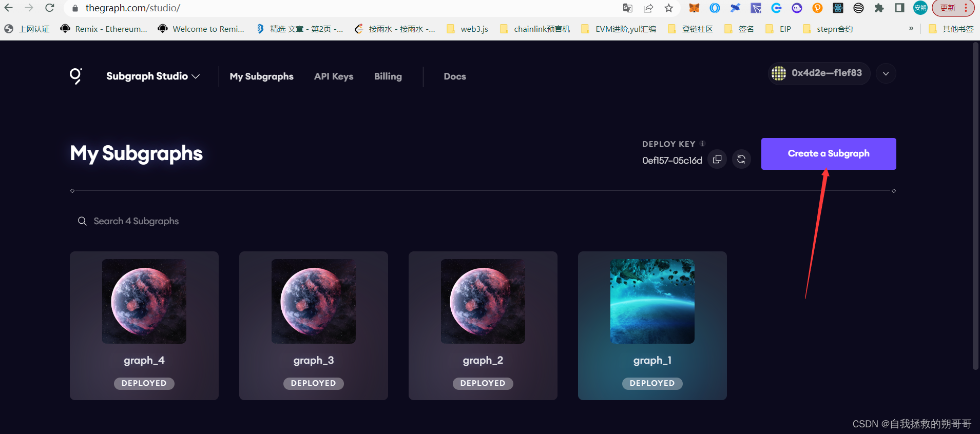Click the React DevTools extension icon
980x434 pixels.
click(838, 8)
